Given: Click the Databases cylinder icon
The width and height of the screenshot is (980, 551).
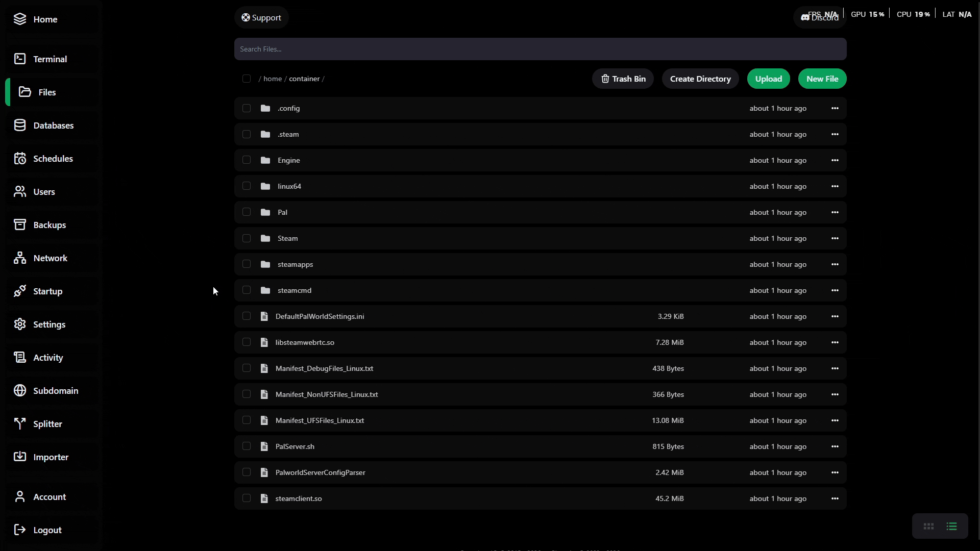Looking at the screenshot, I should coord(20,126).
